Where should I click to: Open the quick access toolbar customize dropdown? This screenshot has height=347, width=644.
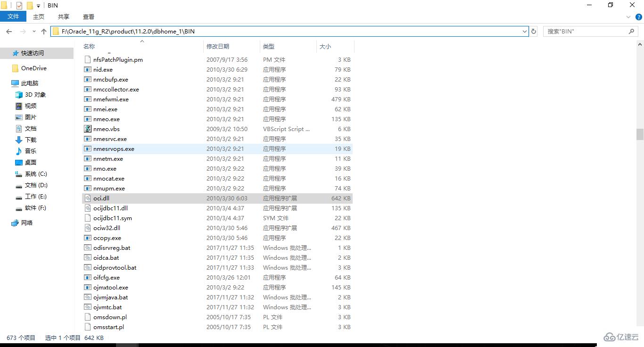tap(38, 6)
